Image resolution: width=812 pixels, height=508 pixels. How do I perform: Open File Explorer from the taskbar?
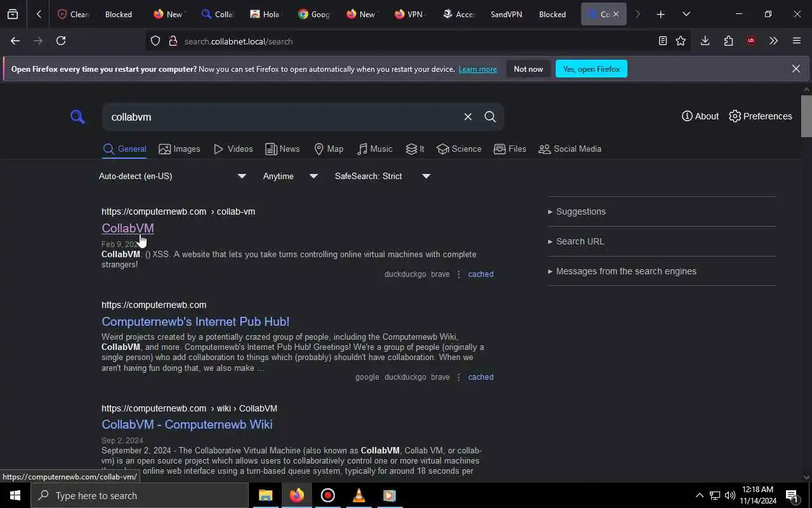point(265,495)
